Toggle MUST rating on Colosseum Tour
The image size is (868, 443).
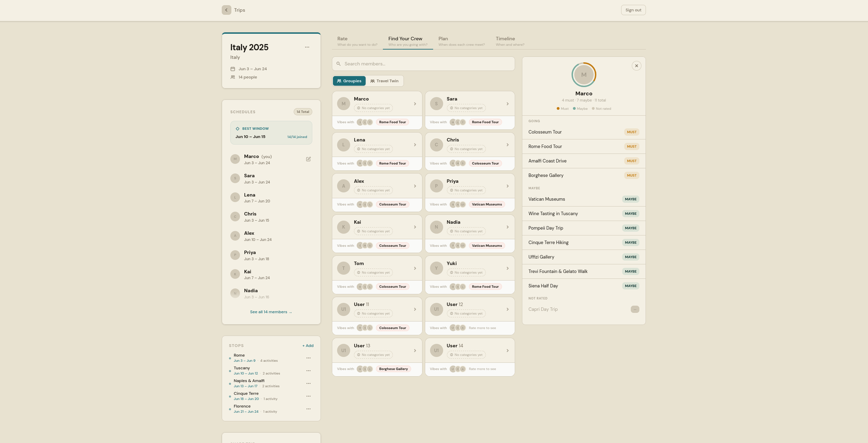[x=631, y=132]
